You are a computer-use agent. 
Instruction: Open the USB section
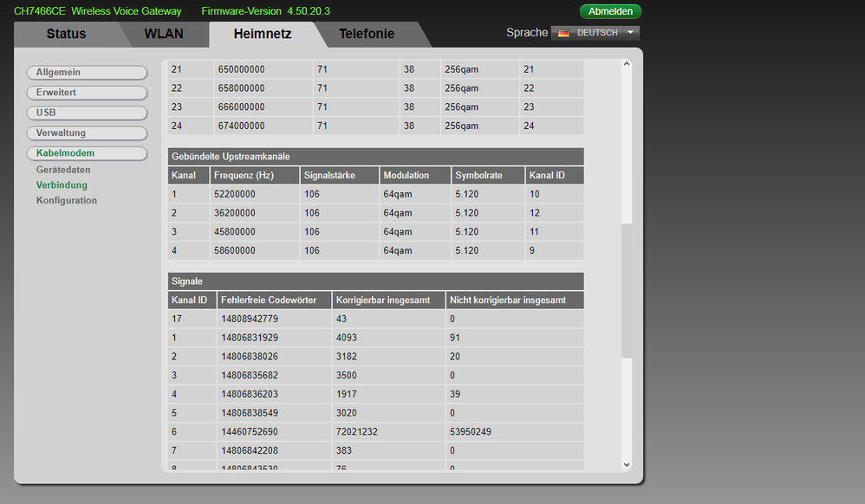[x=88, y=113]
